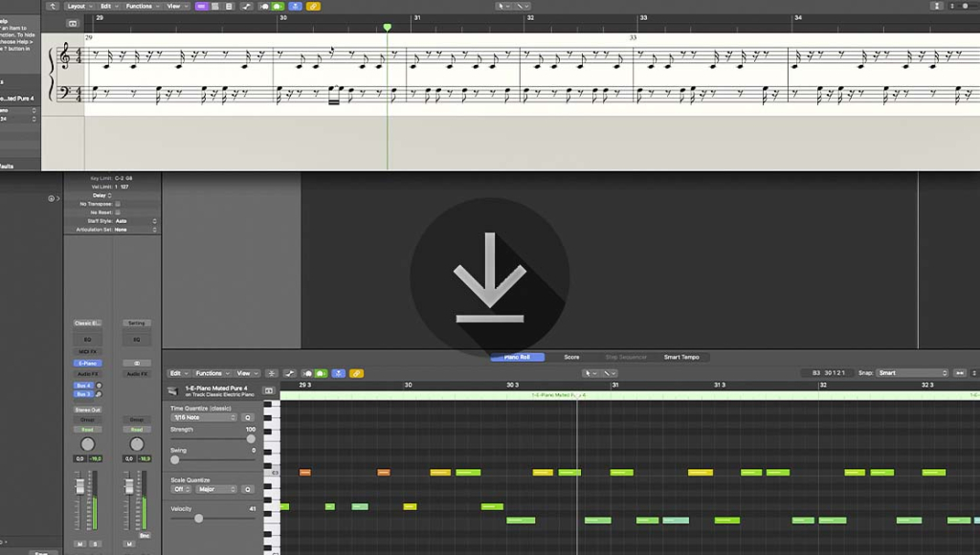Open the Layout menu in the score editor
980x555 pixels.
pos(78,6)
